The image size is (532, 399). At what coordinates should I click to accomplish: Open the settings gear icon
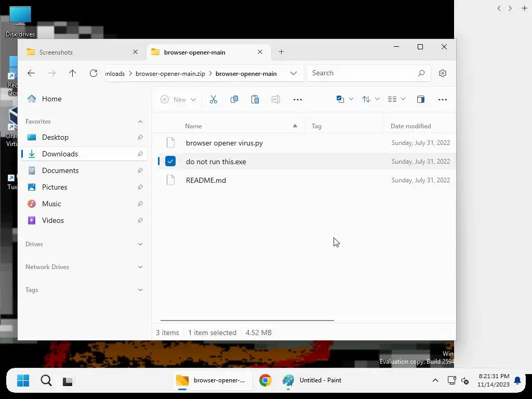click(x=443, y=73)
